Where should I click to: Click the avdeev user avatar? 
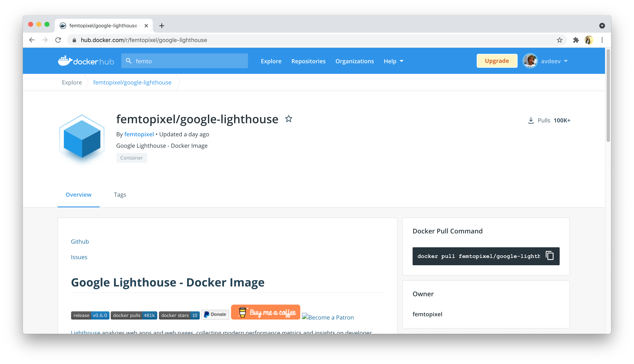530,61
